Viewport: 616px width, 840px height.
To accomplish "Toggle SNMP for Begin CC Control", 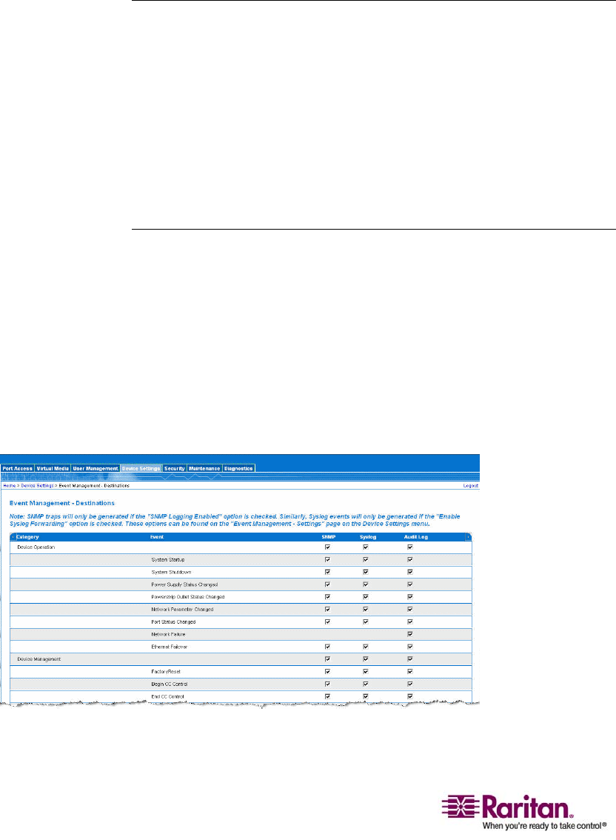I will tap(327, 684).
